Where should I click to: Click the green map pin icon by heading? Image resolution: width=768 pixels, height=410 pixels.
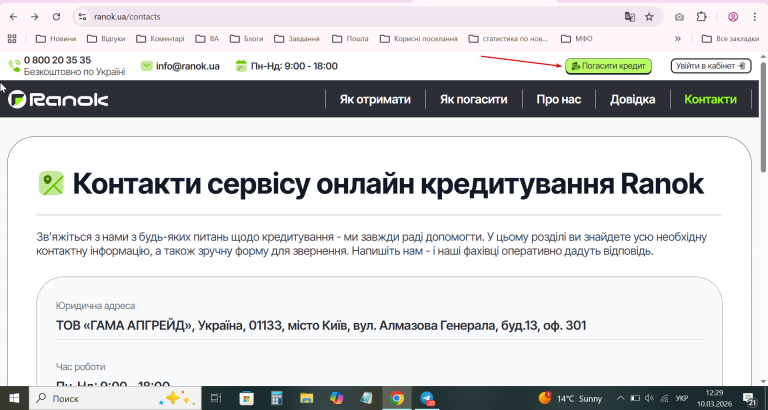[x=51, y=183]
